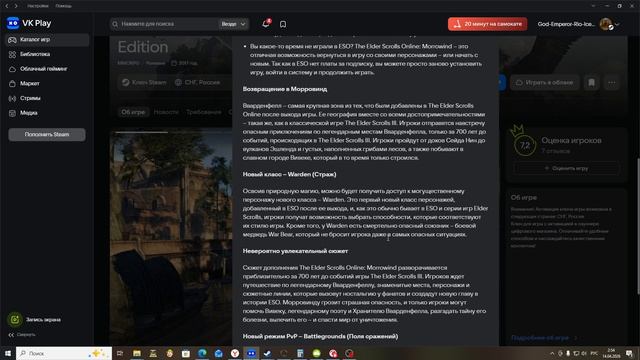The width and height of the screenshot is (640, 360).
Task: Open Библиотека in the sidebar
Action: point(47,54)
